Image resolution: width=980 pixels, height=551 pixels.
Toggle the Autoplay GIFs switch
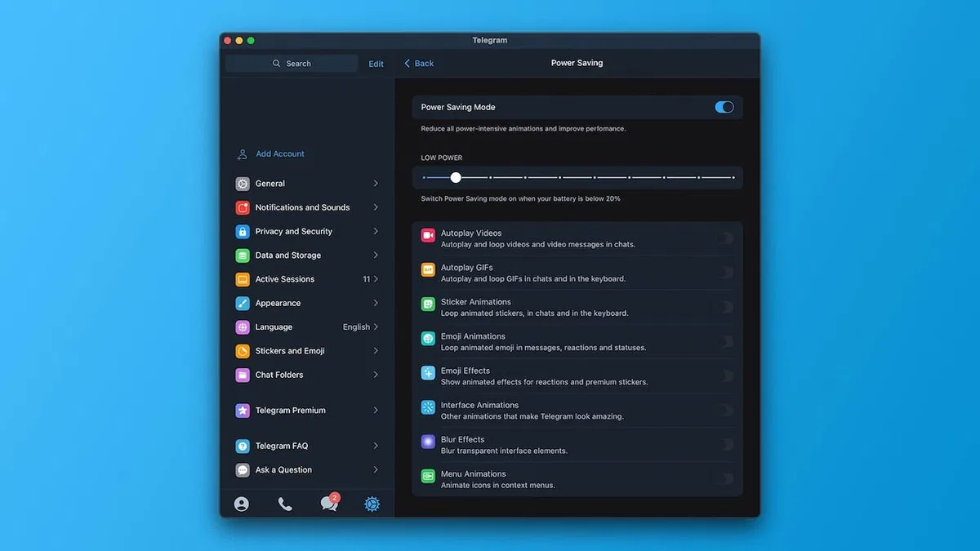click(724, 273)
